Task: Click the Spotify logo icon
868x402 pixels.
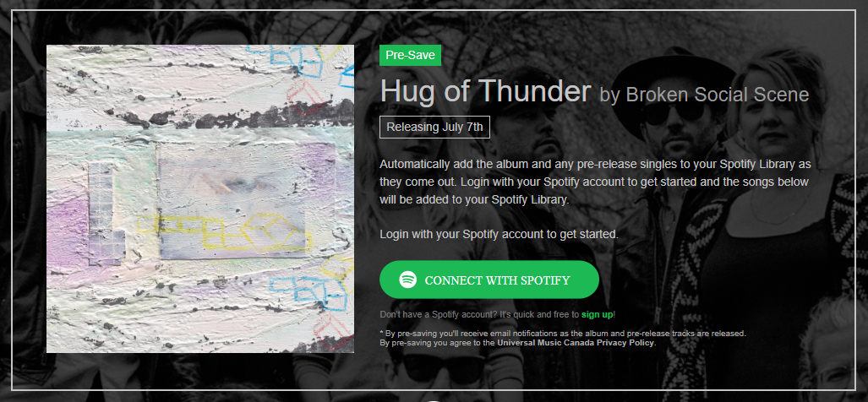Action: 408,280
